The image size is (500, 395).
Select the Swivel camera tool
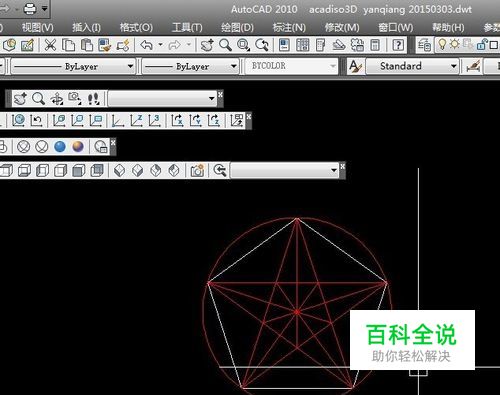(75, 99)
